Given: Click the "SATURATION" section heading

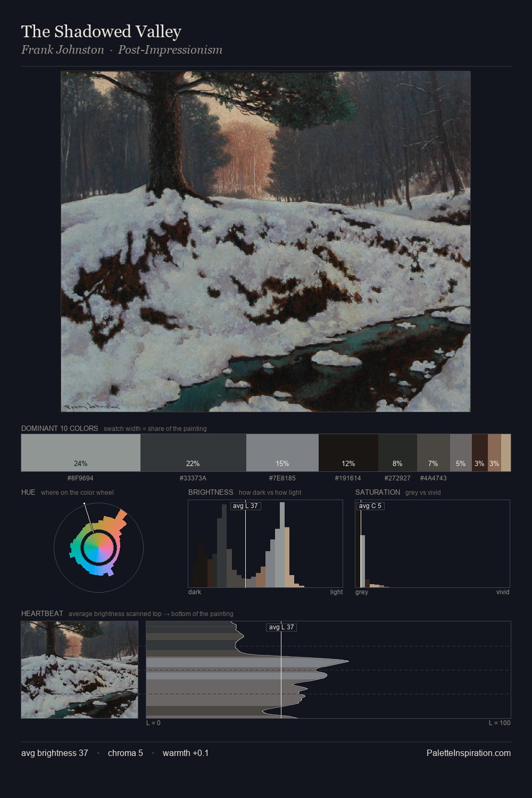Looking at the screenshot, I should pos(378,492).
